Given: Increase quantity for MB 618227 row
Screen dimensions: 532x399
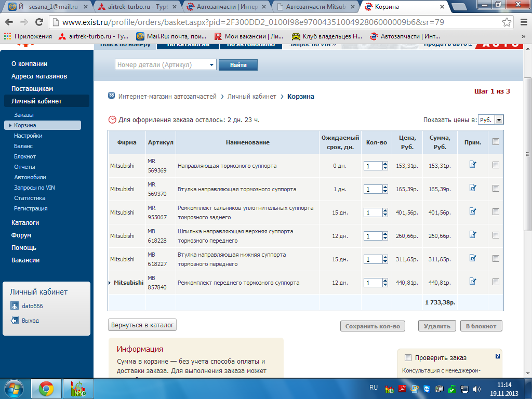Looking at the screenshot, I should tap(385, 257).
